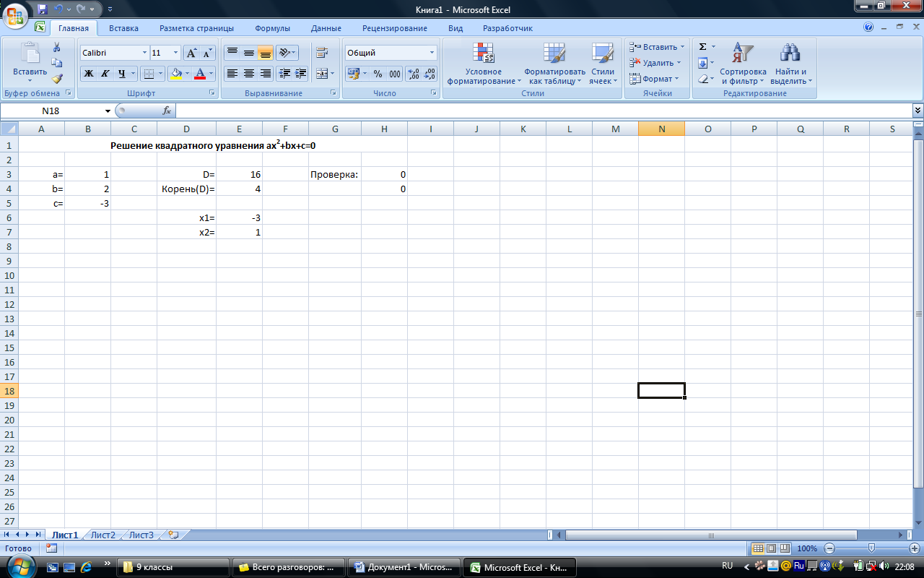Switch to Рецензирование tab

(395, 28)
